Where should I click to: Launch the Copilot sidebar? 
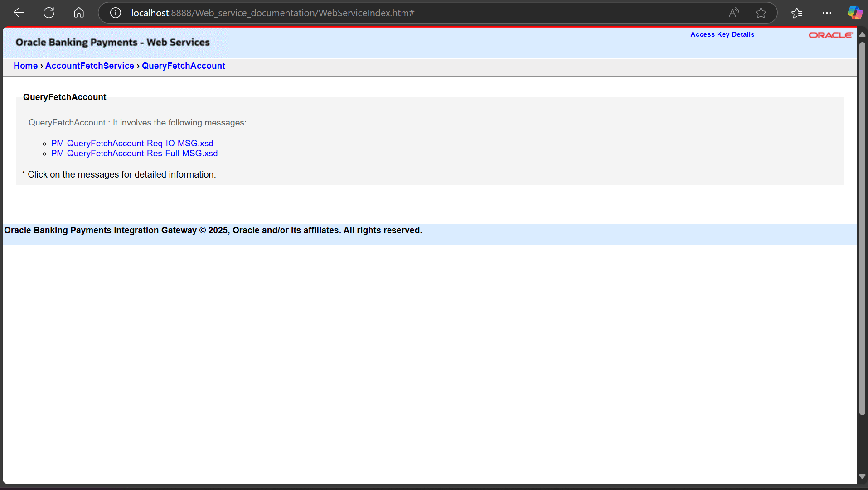[x=855, y=13]
